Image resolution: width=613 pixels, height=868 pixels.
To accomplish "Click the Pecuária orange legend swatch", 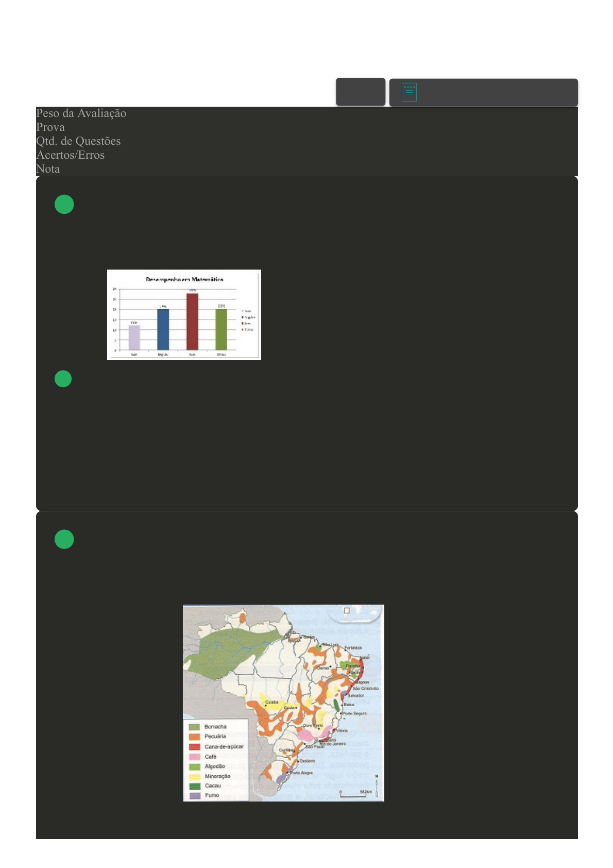I will (194, 737).
